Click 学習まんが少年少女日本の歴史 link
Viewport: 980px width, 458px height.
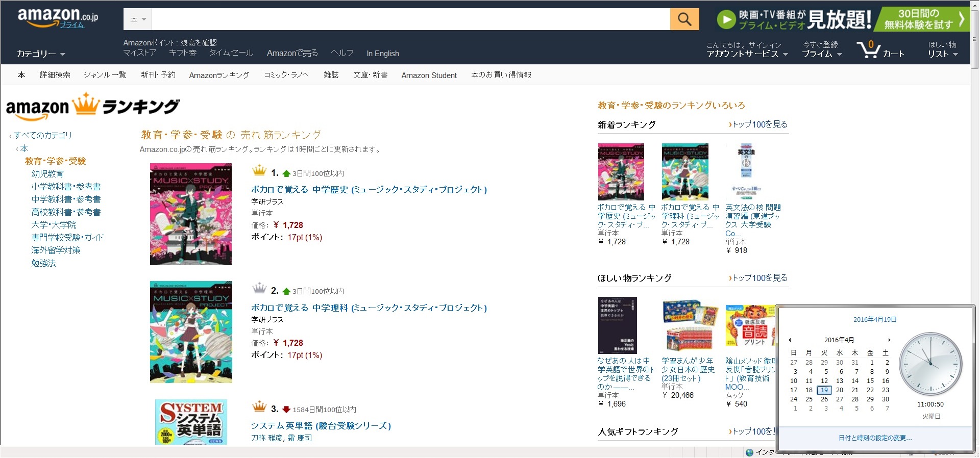point(688,369)
